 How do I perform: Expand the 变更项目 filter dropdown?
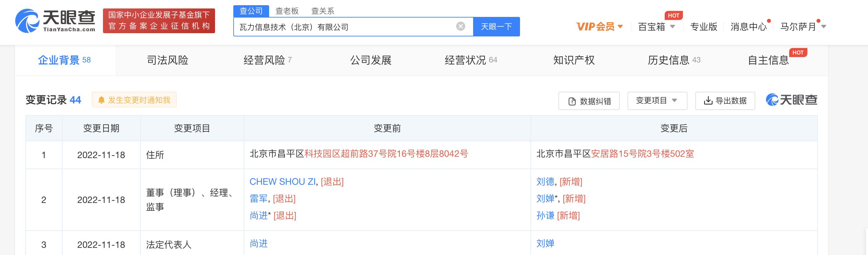click(x=657, y=101)
